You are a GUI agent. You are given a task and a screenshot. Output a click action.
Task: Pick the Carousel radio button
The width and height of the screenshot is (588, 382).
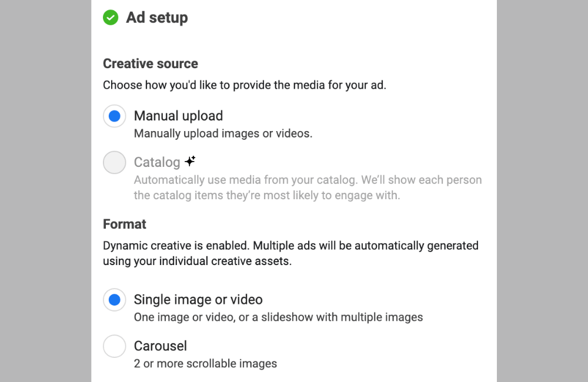click(x=115, y=347)
